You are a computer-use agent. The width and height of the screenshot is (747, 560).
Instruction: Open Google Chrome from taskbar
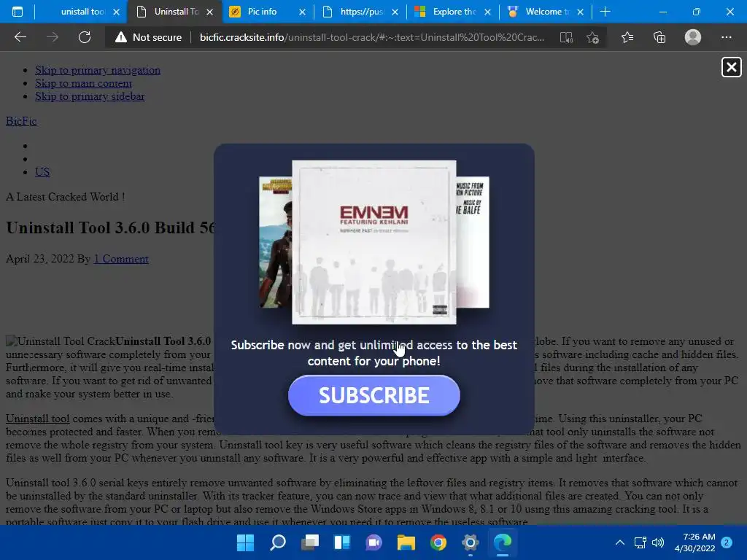pos(438,542)
